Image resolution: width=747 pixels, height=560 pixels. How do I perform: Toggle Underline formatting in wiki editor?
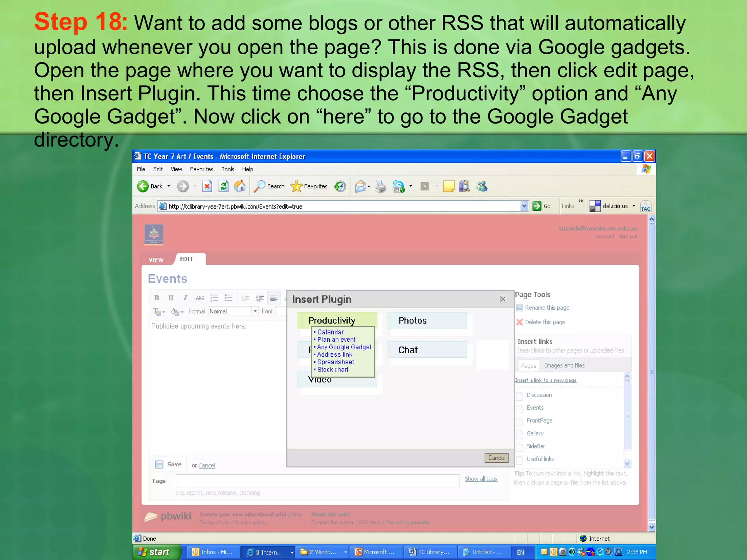pyautogui.click(x=171, y=298)
